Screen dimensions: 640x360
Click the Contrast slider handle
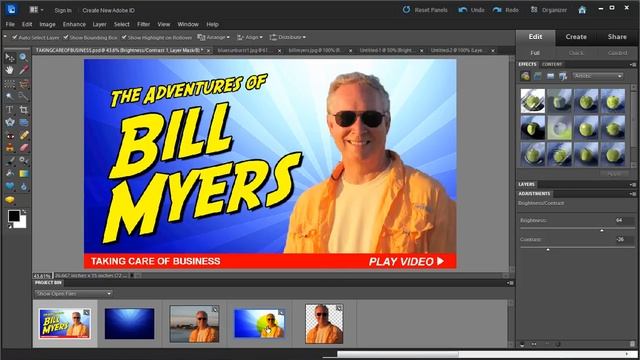coord(548,249)
